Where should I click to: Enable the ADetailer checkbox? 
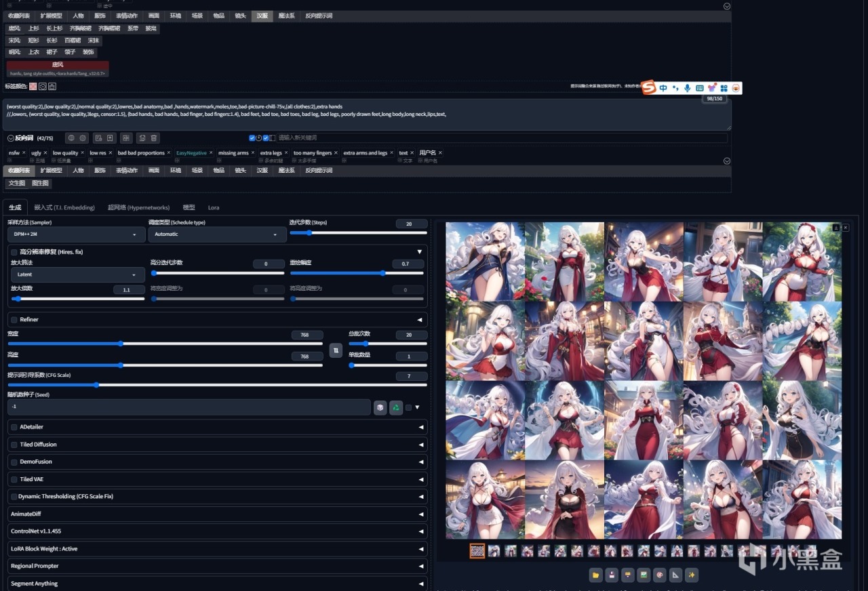14,427
